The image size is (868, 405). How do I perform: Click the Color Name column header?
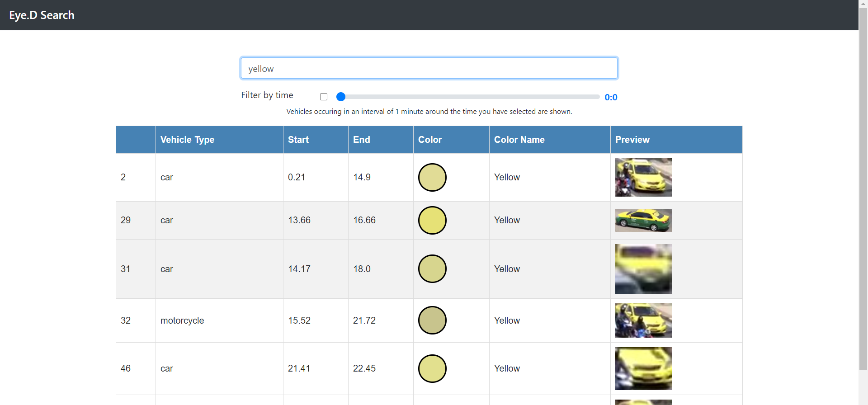point(550,140)
